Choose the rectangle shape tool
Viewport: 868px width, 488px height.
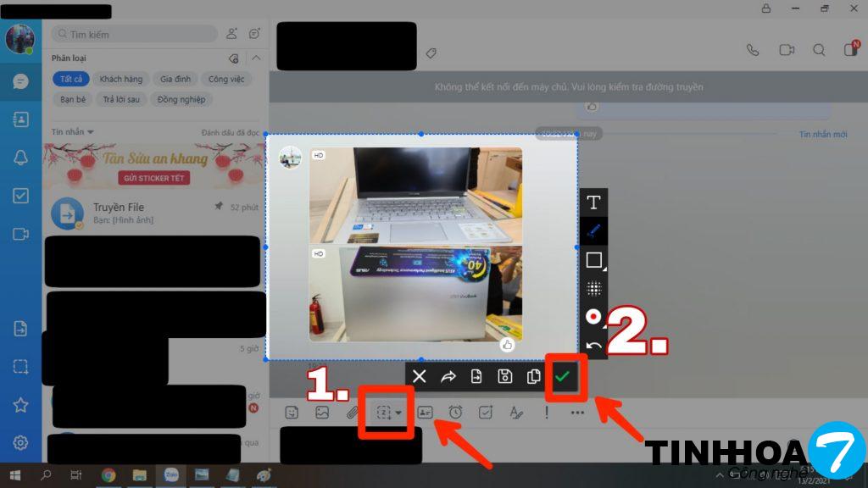point(594,260)
